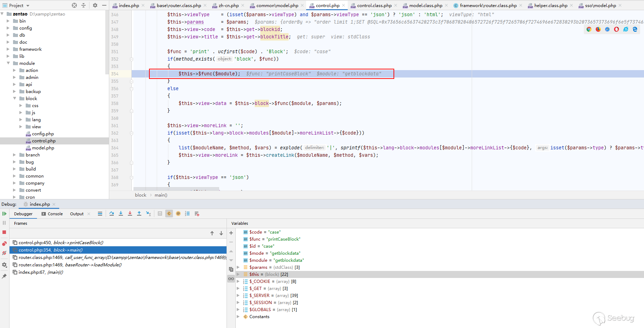Image resolution: width=644 pixels, height=328 pixels.
Task: Click the Step Into debugger icon
Action: tap(121, 213)
